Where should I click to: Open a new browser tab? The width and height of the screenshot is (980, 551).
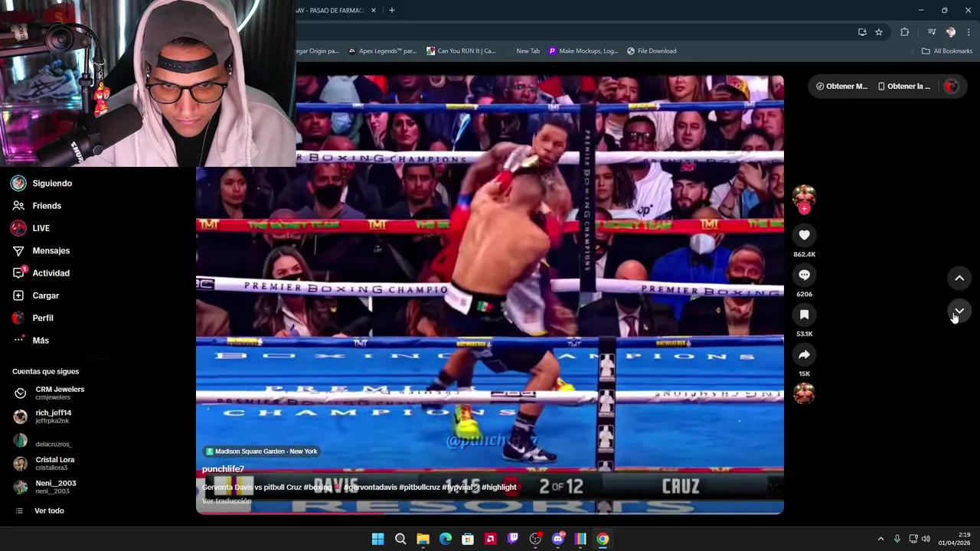pos(392,10)
